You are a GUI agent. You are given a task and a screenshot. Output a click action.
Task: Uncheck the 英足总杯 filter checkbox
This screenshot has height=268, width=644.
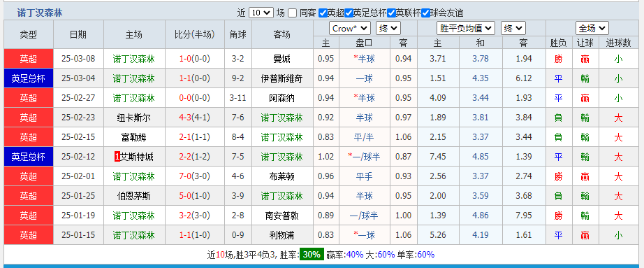(349, 13)
